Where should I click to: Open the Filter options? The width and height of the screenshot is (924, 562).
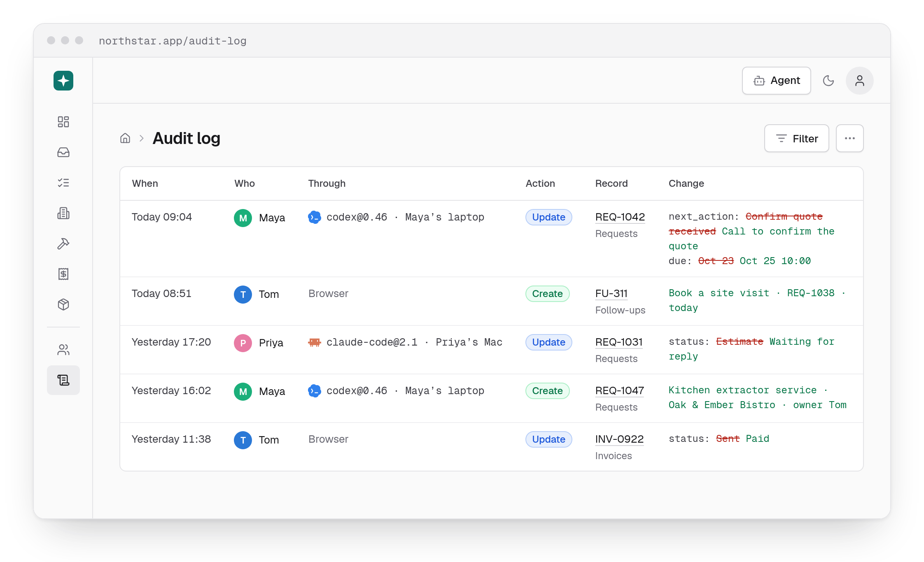tap(797, 139)
